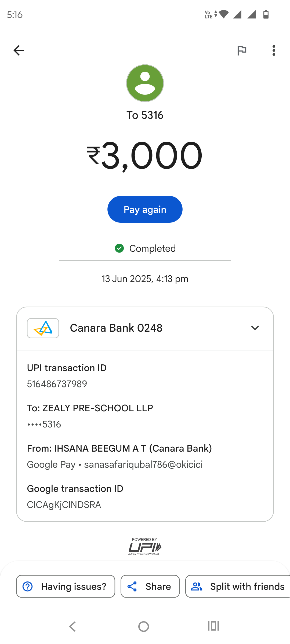Tap the Share button
Screen dimensions: 290x644
point(150,586)
